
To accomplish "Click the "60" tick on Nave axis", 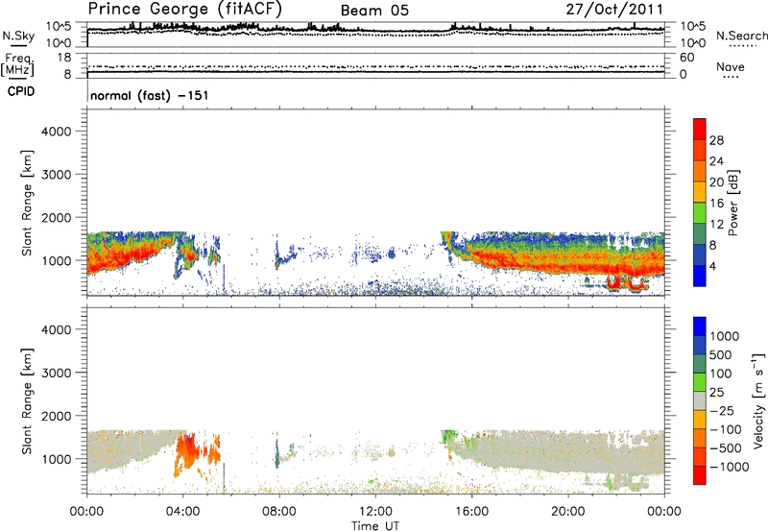I will (686, 58).
